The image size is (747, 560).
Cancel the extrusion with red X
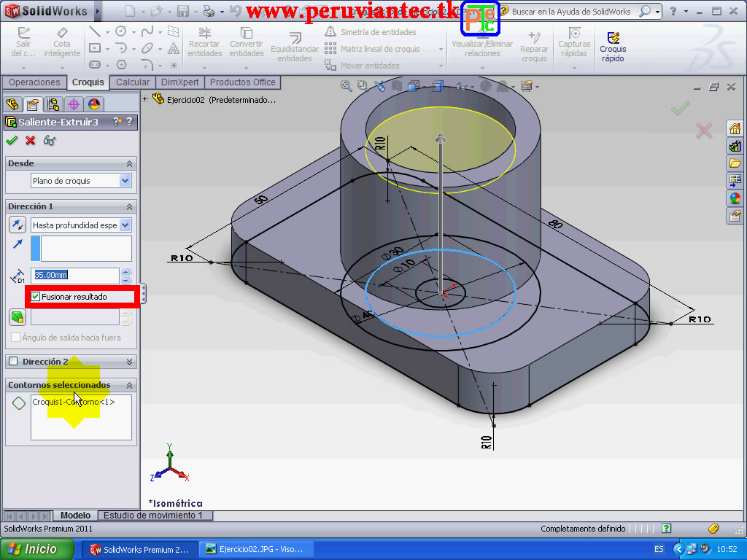pos(31,140)
